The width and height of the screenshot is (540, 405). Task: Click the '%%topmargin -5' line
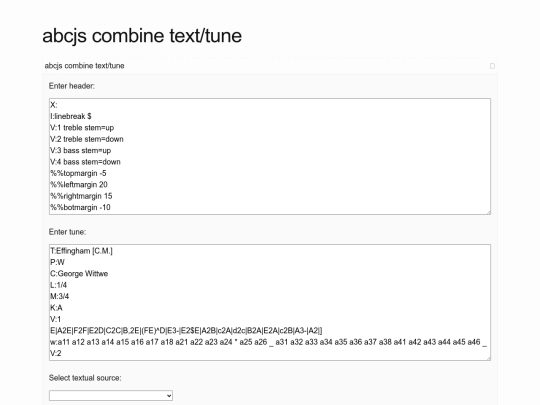pyautogui.click(x=79, y=173)
